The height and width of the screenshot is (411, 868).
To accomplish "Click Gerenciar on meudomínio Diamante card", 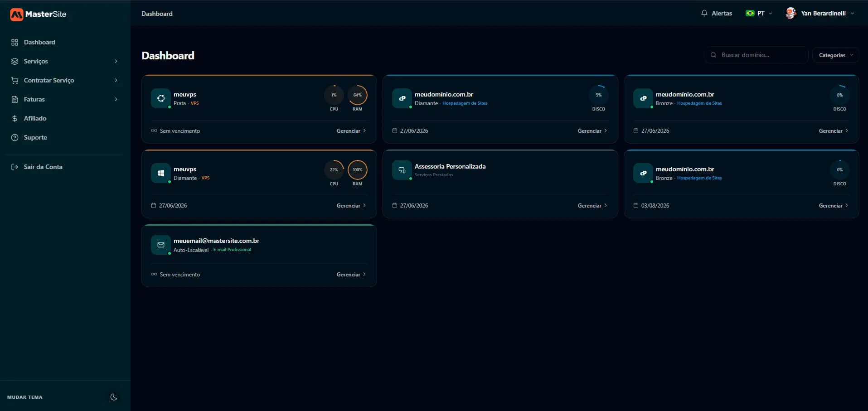I will [x=592, y=131].
